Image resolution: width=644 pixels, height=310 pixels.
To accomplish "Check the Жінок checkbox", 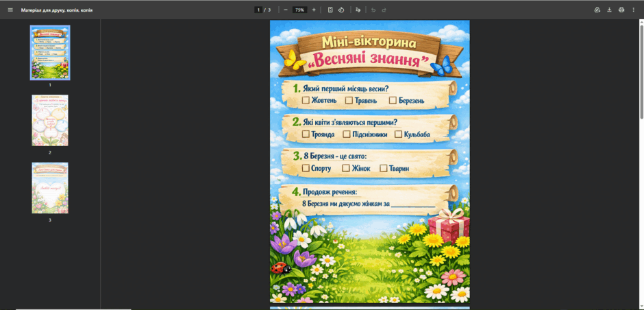I will point(346,168).
